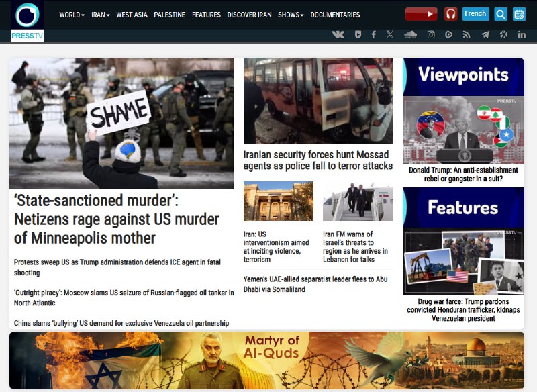Screen dimensions: 537x392
Task: Click the Press TV logo
Action: click(28, 21)
